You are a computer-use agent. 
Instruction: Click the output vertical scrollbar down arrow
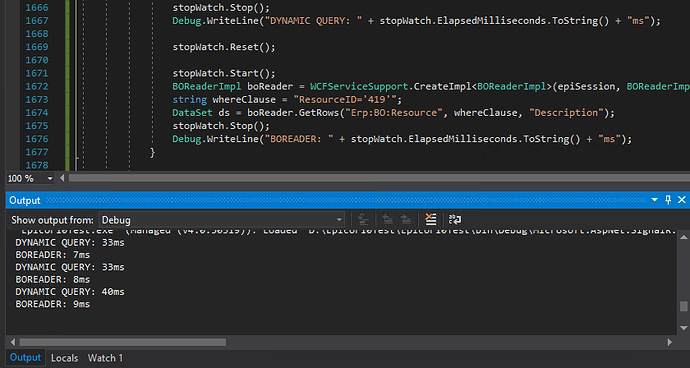pyautogui.click(x=683, y=328)
